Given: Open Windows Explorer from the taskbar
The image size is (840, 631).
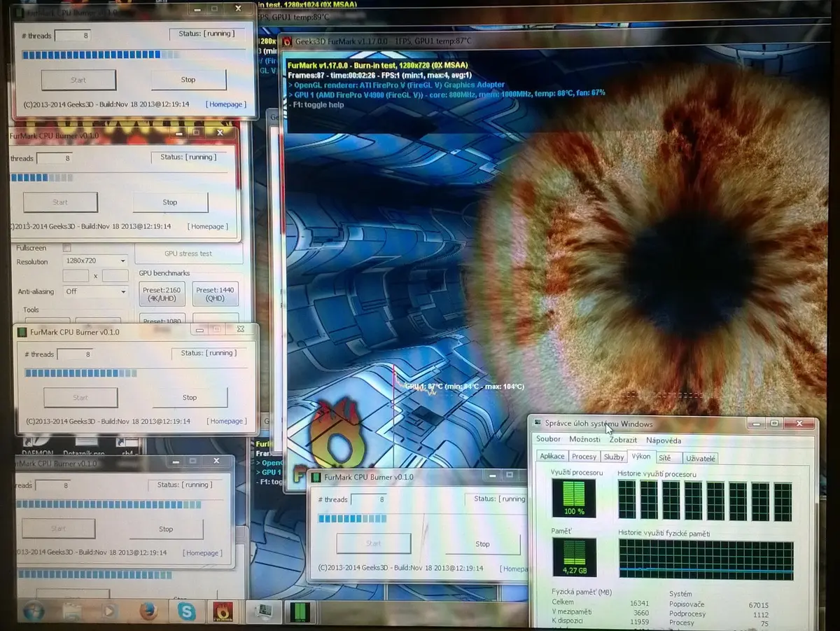Looking at the screenshot, I should tap(72, 611).
